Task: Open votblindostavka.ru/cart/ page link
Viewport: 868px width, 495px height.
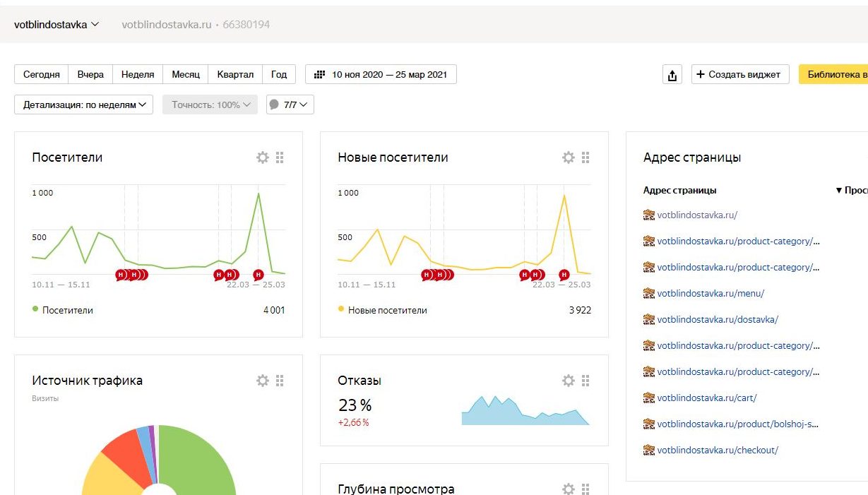Action: click(x=707, y=398)
